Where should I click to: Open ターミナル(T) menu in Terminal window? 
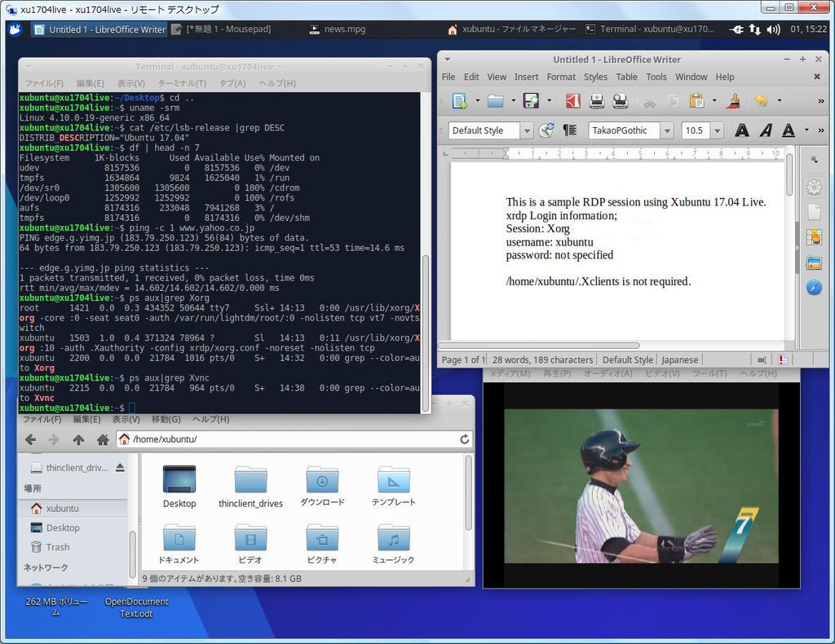click(x=182, y=84)
